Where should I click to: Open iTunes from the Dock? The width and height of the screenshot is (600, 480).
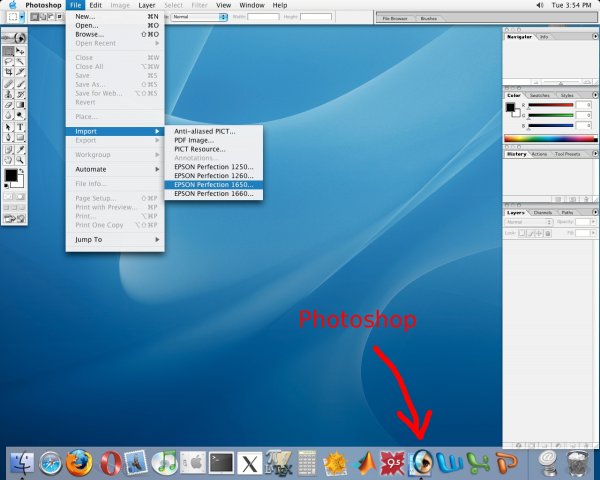pyautogui.click(x=165, y=462)
